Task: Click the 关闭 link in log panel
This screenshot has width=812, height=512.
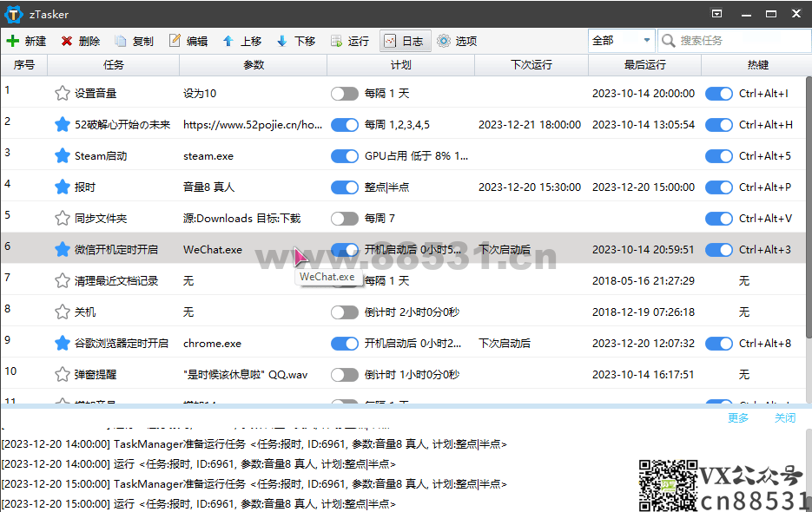Action: point(784,417)
